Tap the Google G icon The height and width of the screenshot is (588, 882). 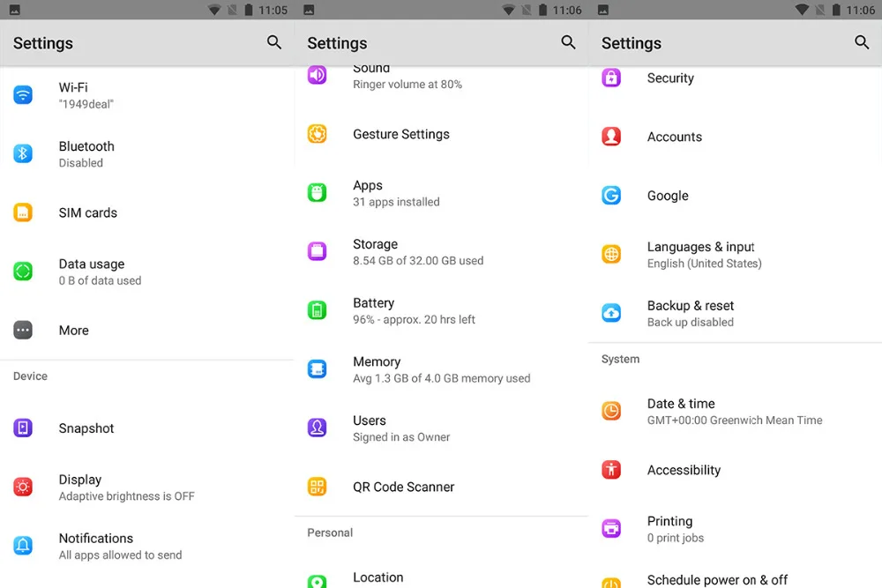click(x=611, y=196)
